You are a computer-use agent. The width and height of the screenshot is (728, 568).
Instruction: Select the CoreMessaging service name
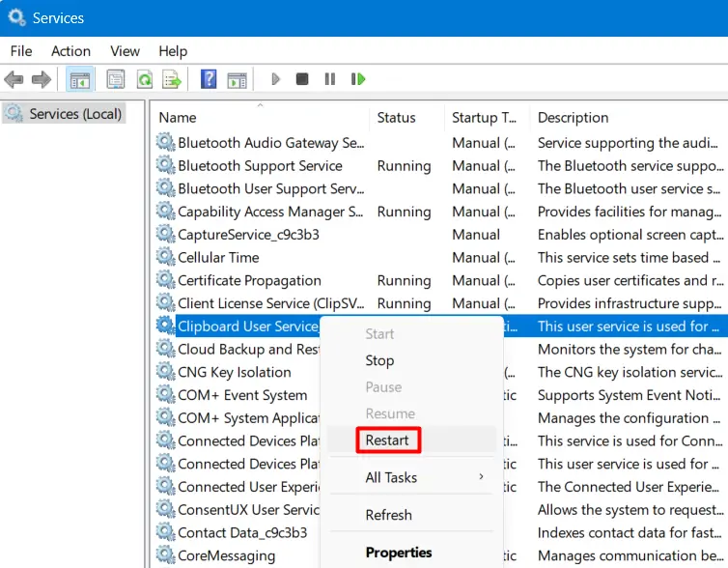(x=227, y=555)
